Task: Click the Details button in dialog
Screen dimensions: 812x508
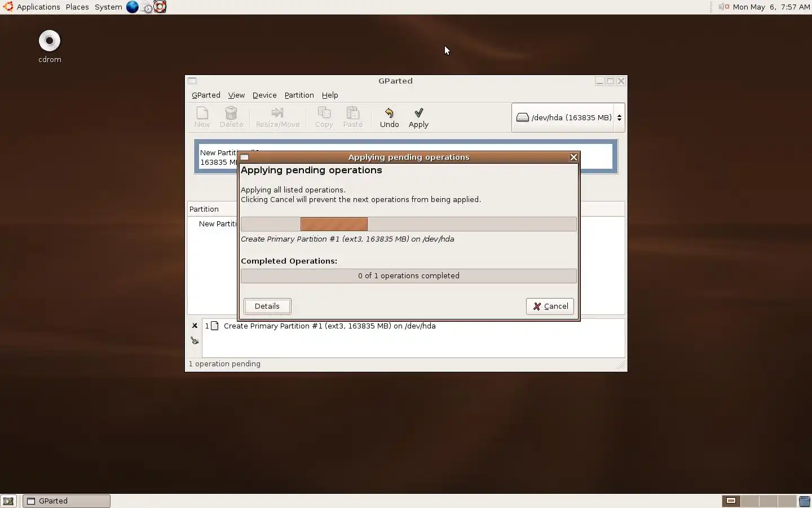Action: point(267,306)
